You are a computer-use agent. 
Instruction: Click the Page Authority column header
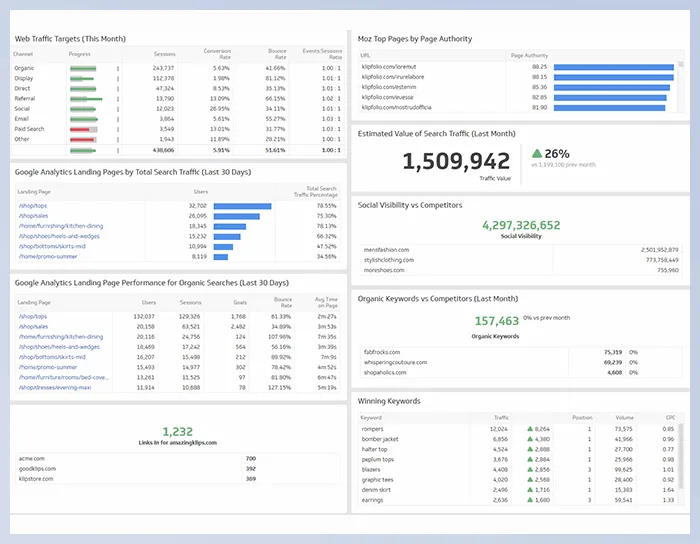tap(529, 56)
